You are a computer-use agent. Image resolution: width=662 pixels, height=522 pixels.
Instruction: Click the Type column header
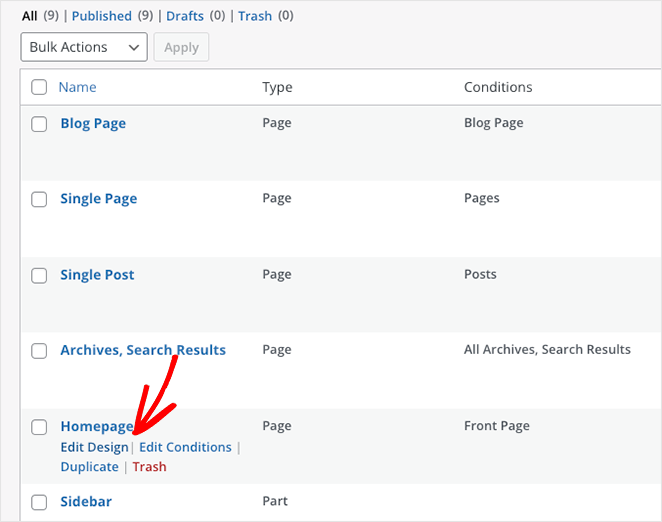(277, 87)
